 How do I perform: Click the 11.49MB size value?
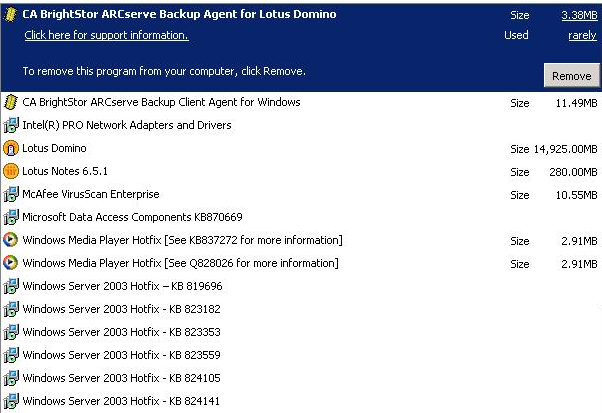click(x=576, y=103)
